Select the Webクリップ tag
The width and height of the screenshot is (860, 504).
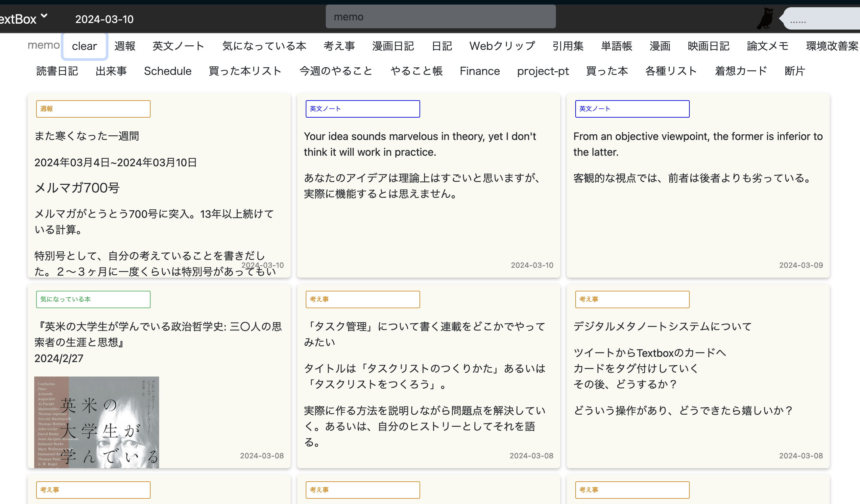(502, 46)
